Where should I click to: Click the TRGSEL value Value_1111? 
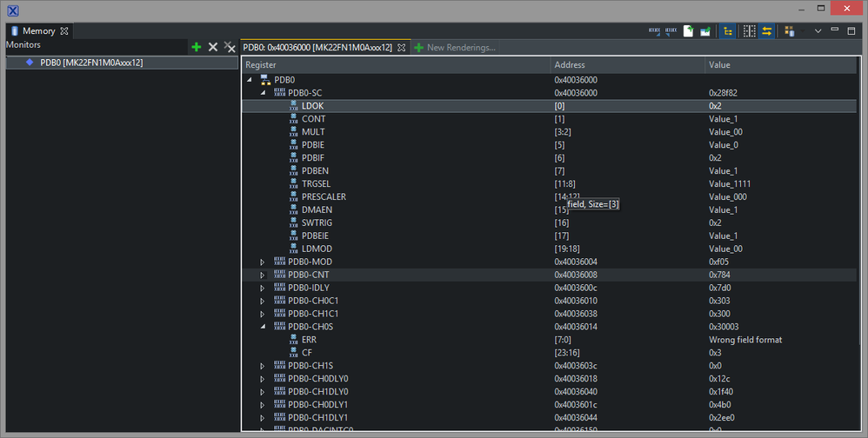(x=730, y=183)
